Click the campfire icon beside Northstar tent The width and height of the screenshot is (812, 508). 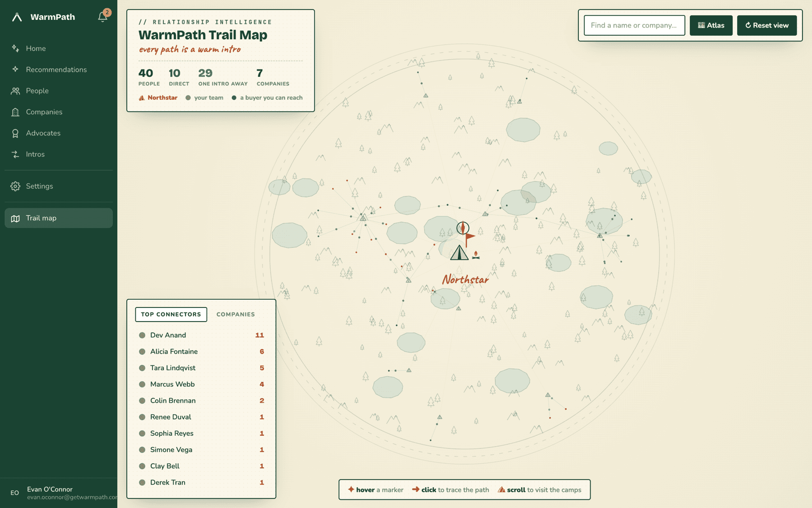coord(476,255)
